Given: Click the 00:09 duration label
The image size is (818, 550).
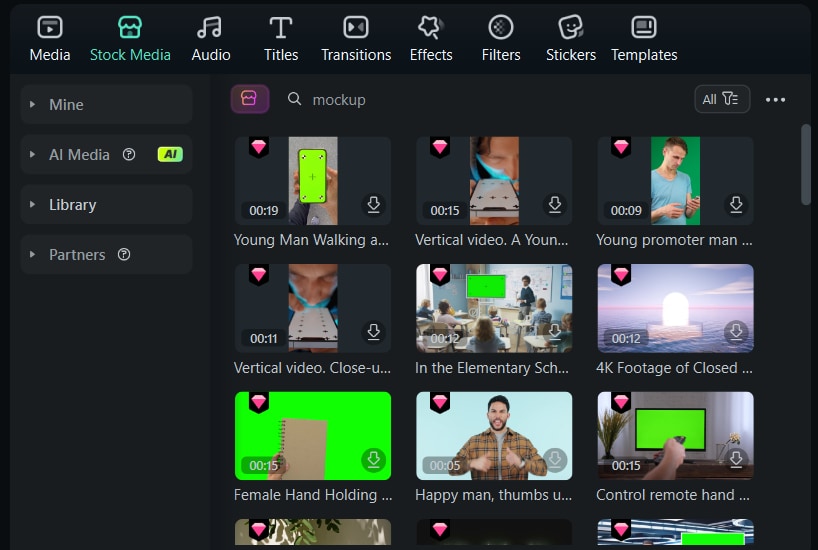Looking at the screenshot, I should 626,210.
